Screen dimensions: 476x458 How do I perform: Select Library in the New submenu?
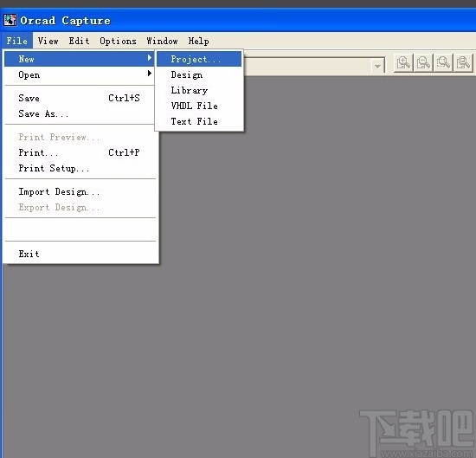pyautogui.click(x=199, y=90)
